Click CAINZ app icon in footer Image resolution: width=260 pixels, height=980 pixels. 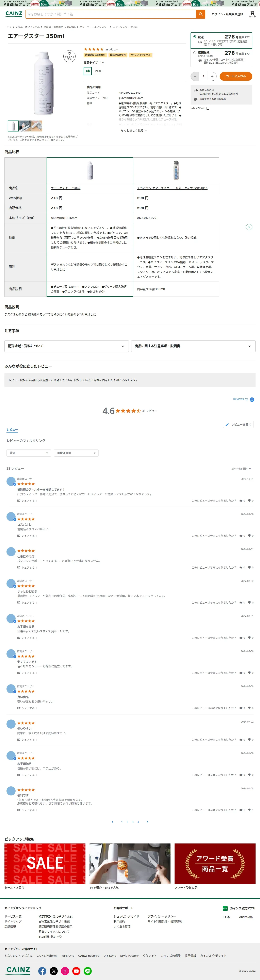[225, 908]
